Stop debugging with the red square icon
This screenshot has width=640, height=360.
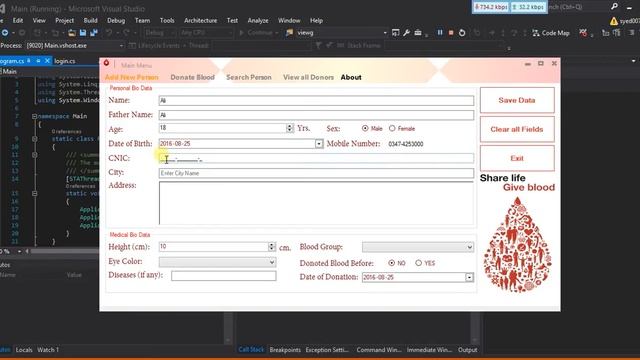coord(451,33)
